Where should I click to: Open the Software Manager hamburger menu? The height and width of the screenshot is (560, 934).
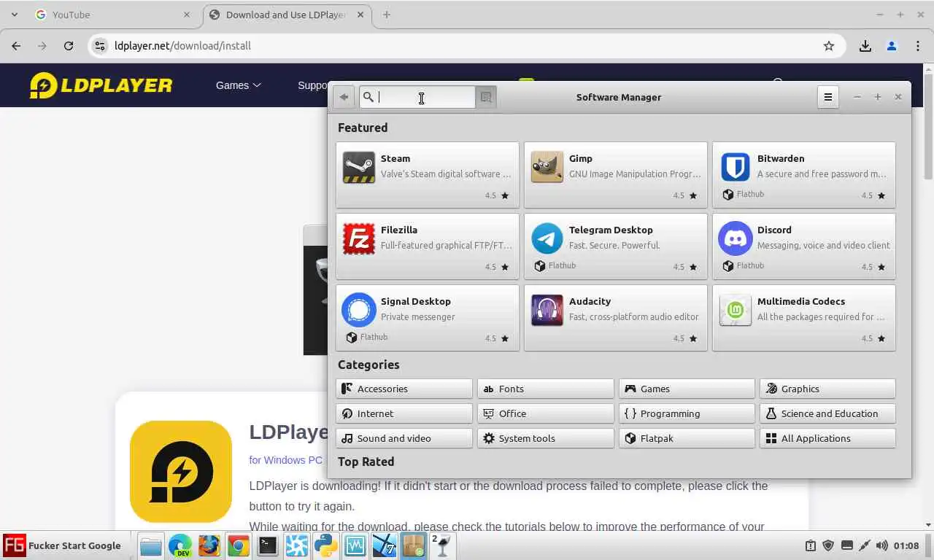[x=827, y=97]
